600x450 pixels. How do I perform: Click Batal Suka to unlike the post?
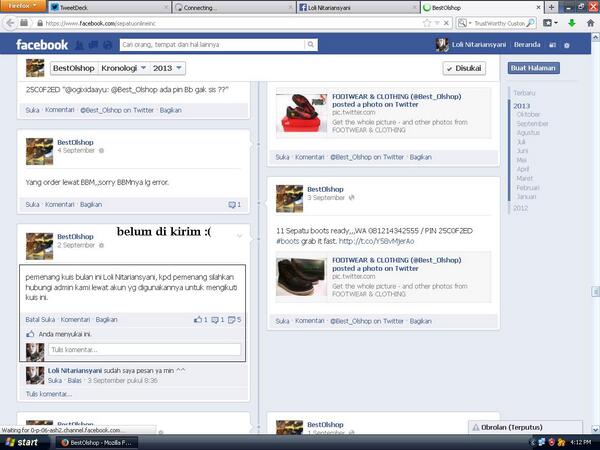click(40, 320)
